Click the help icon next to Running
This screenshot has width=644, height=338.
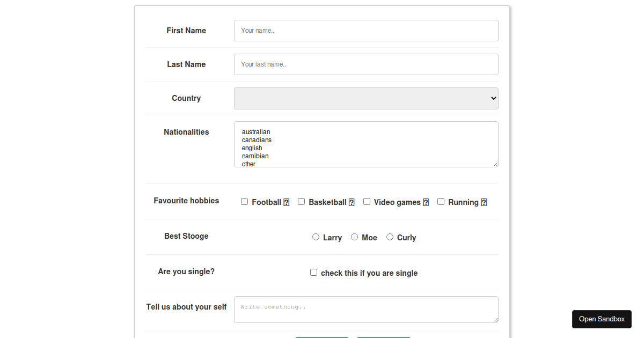pyautogui.click(x=484, y=202)
